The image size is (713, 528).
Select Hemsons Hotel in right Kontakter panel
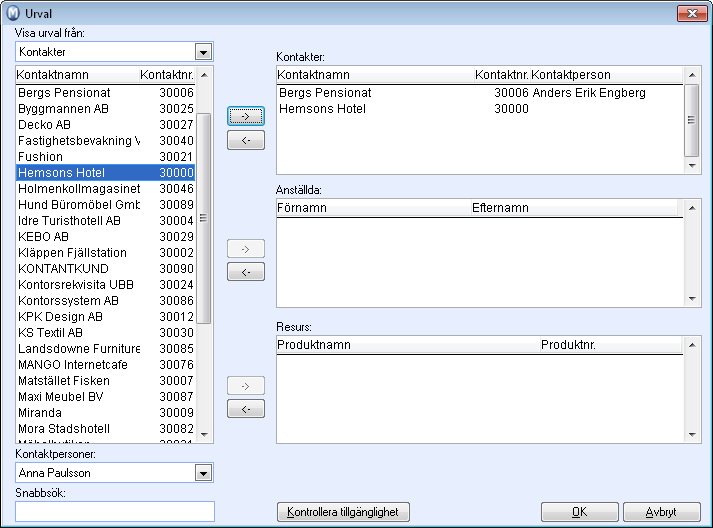coord(480,109)
